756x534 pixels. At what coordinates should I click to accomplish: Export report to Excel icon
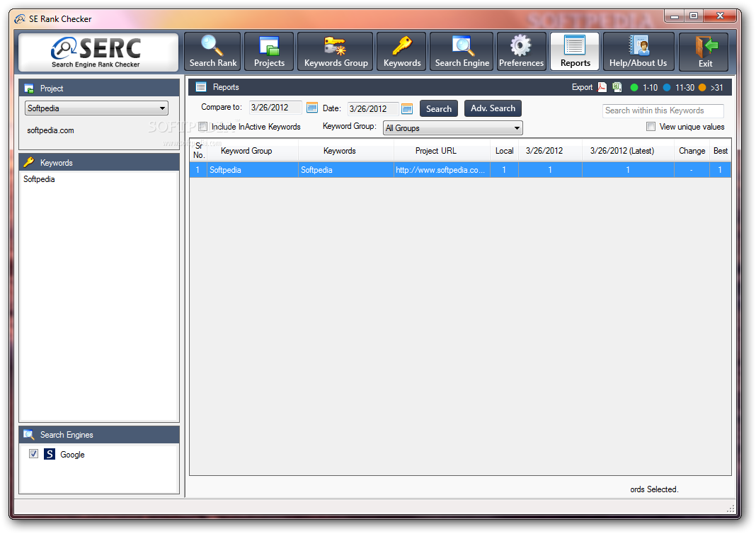(x=617, y=87)
